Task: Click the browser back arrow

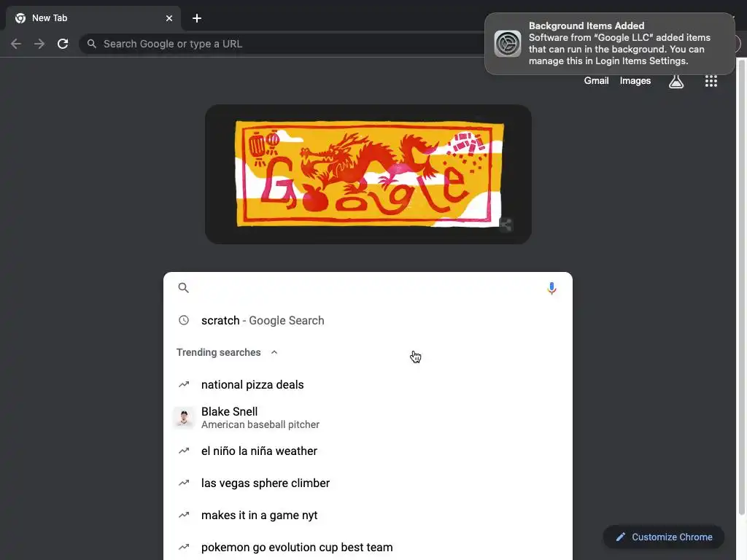Action: click(16, 44)
